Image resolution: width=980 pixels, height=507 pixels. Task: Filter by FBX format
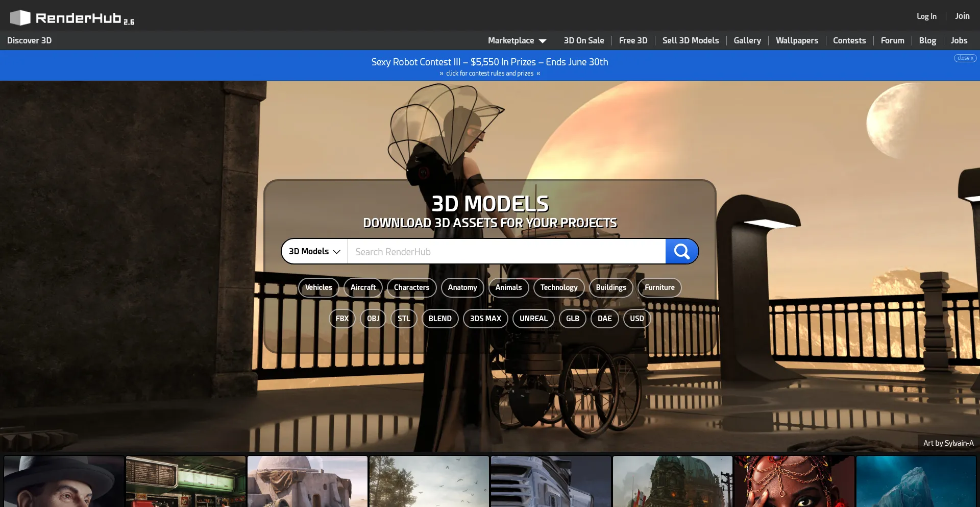[x=342, y=319]
